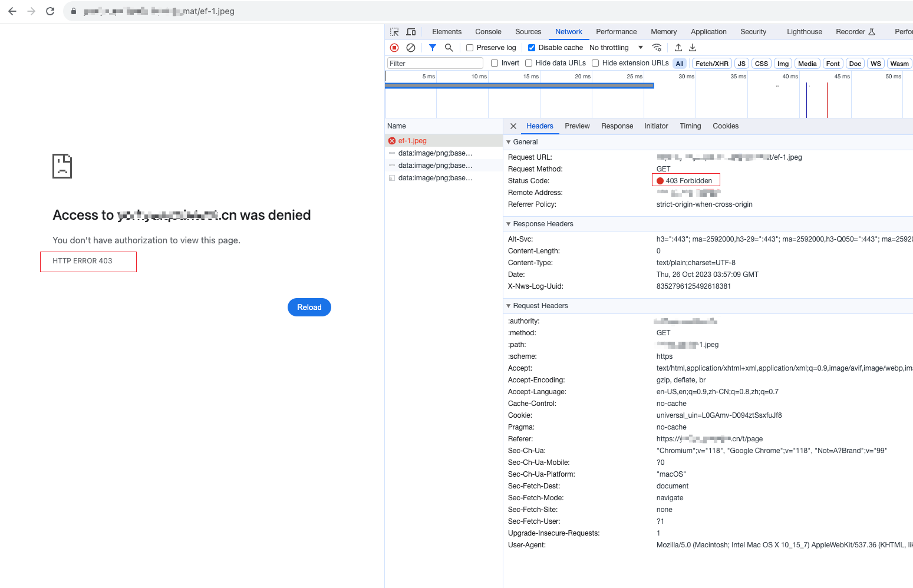The width and height of the screenshot is (913, 588).
Task: Collapse the General section
Action: tap(509, 142)
